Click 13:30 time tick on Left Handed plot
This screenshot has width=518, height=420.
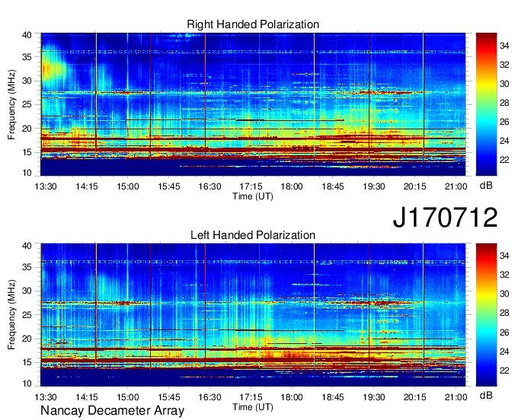46,397
